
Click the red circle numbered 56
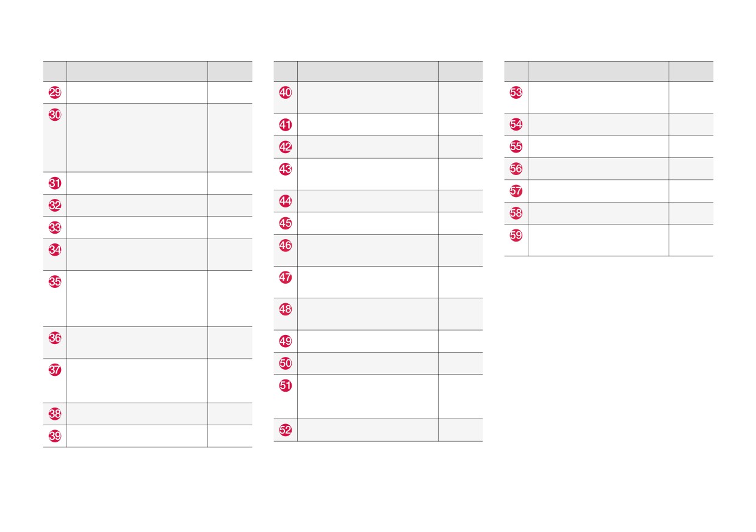(516, 169)
